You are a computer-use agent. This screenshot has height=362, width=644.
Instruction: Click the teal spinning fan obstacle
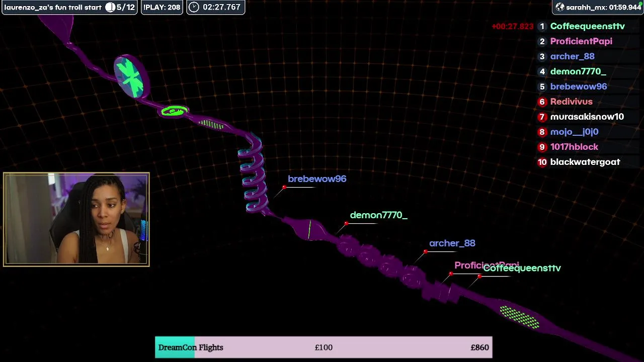point(131,77)
